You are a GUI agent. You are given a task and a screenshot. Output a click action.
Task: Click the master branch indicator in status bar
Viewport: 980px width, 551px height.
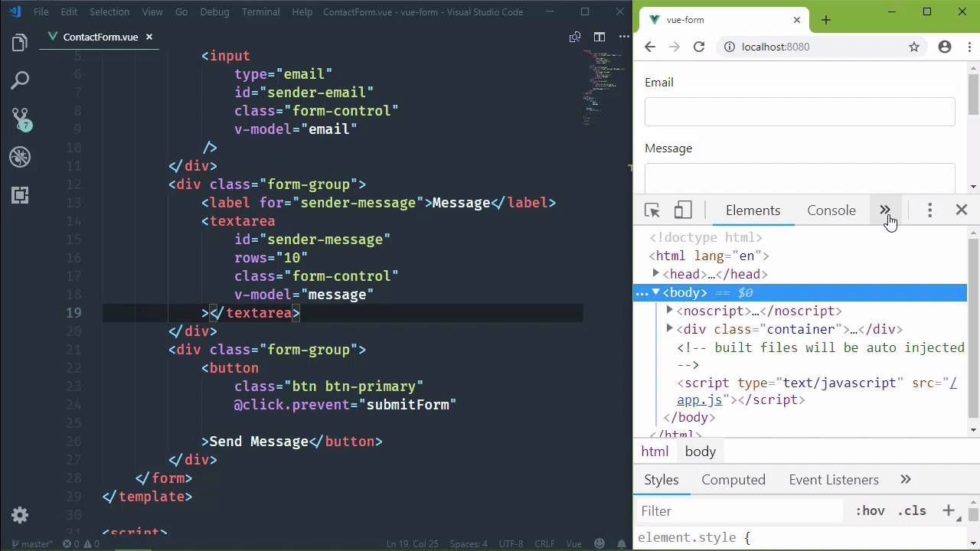click(31, 544)
